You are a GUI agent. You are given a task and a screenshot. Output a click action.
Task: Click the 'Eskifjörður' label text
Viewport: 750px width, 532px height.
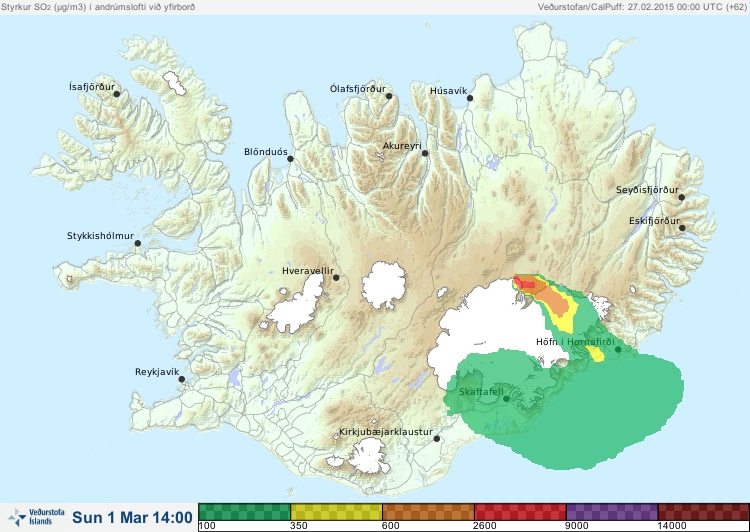point(654,221)
